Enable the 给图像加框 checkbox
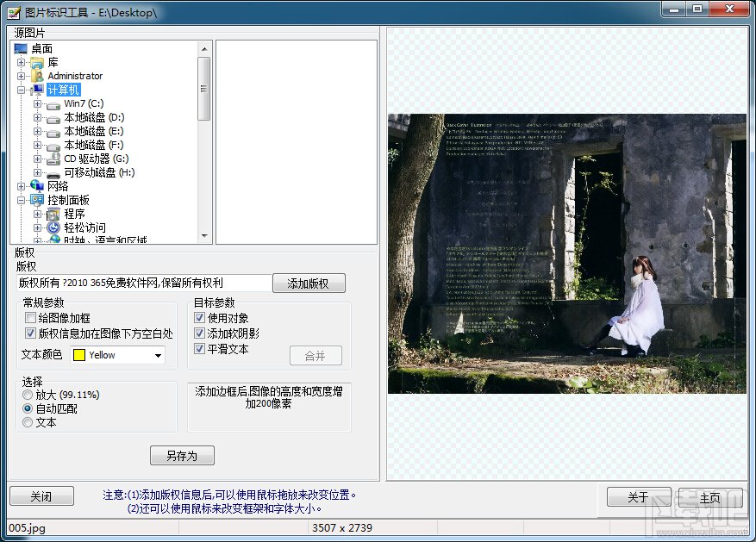 coord(30,318)
